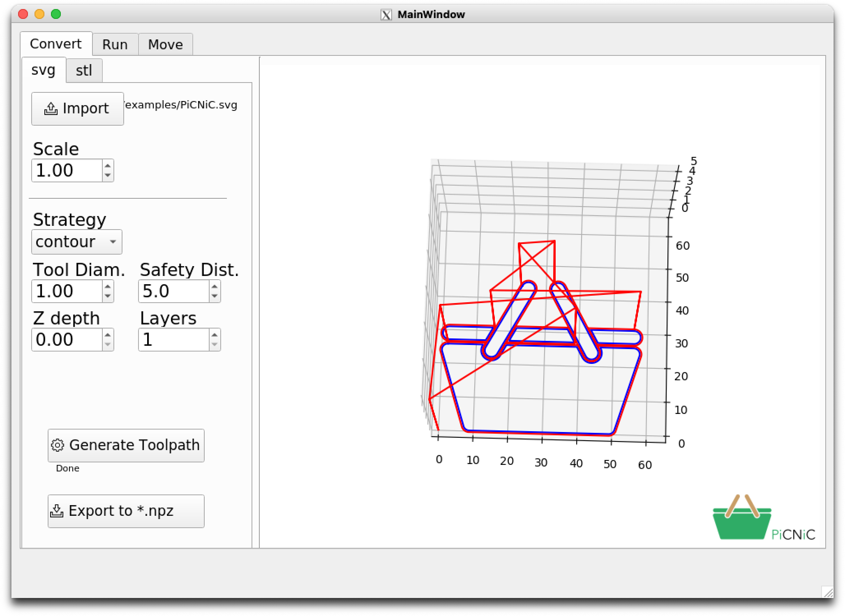Image resolution: width=845 pixels, height=616 pixels.
Task: Click the X11 icon in title bar
Action: [x=386, y=15]
